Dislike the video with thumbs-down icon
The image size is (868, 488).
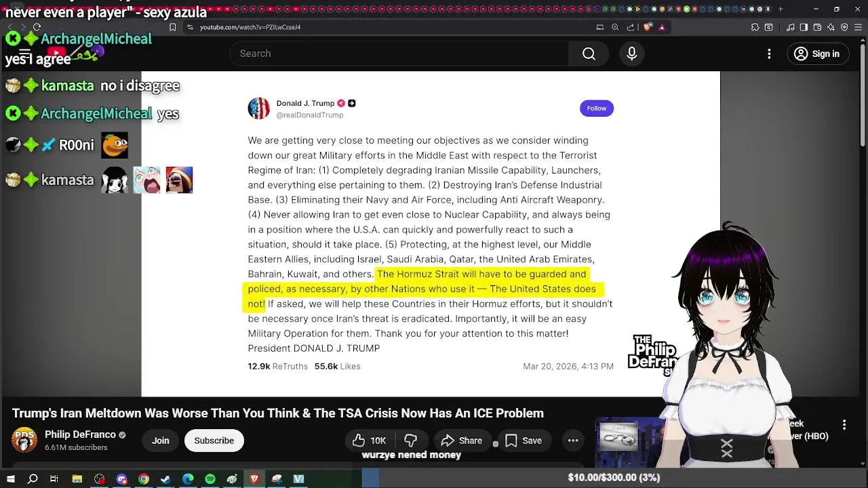411,441
